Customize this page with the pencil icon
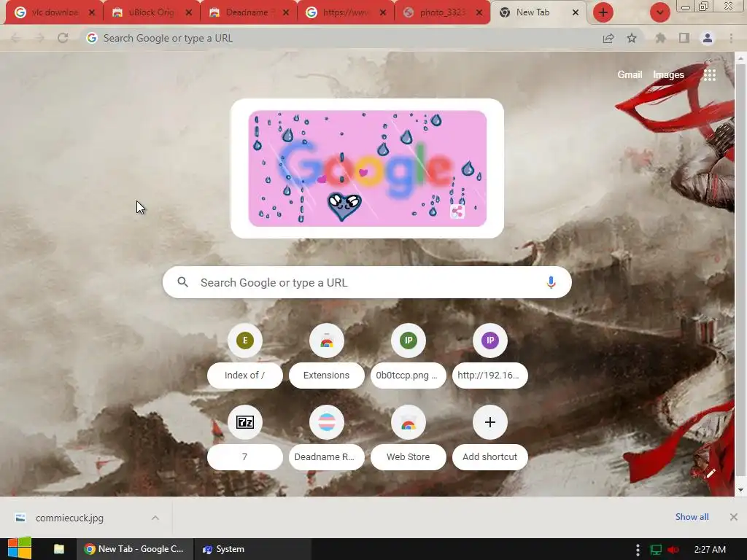747x560 pixels. coord(711,472)
